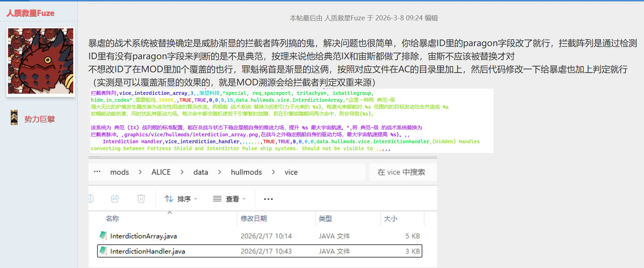The image size is (644, 268).
Task: Go to the hullmods breadcrumb folder
Action: pyautogui.click(x=246, y=172)
